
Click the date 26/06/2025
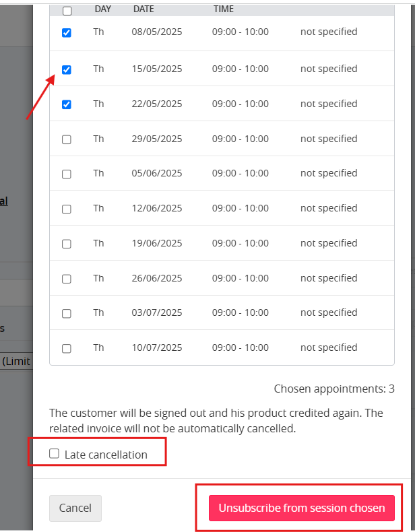157,278
